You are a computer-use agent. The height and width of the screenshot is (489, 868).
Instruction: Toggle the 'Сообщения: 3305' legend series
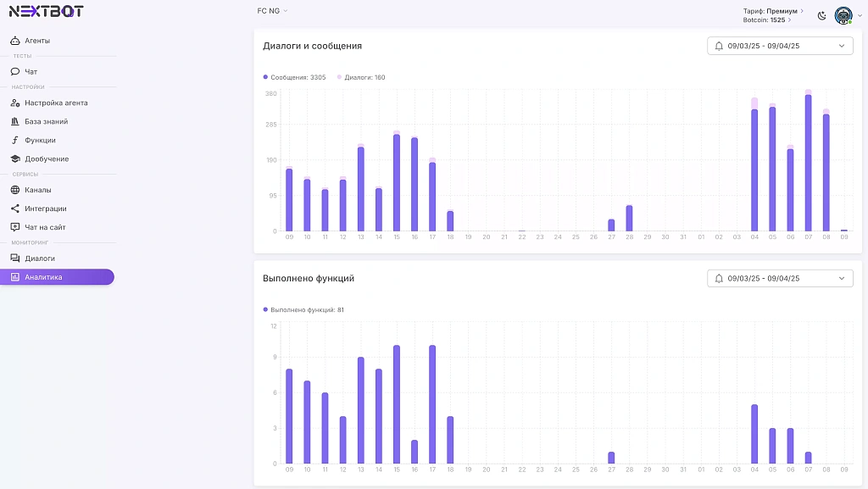tap(294, 77)
